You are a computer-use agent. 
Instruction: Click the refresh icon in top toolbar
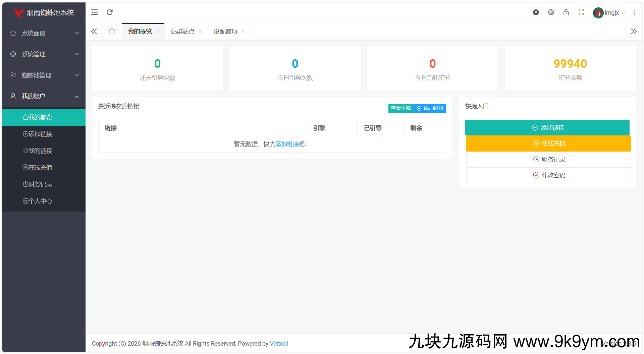110,12
